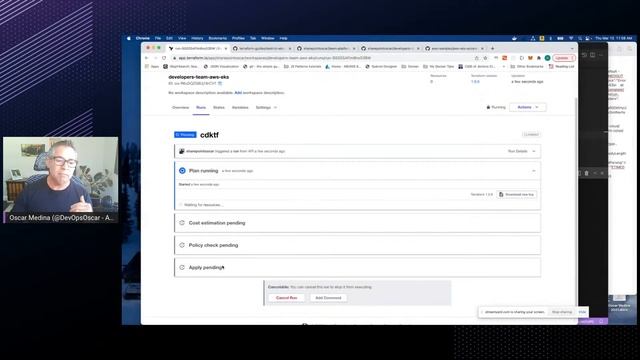Close the first Terraform browser tab
Image resolution: width=640 pixels, height=360 pixels.
226,48
